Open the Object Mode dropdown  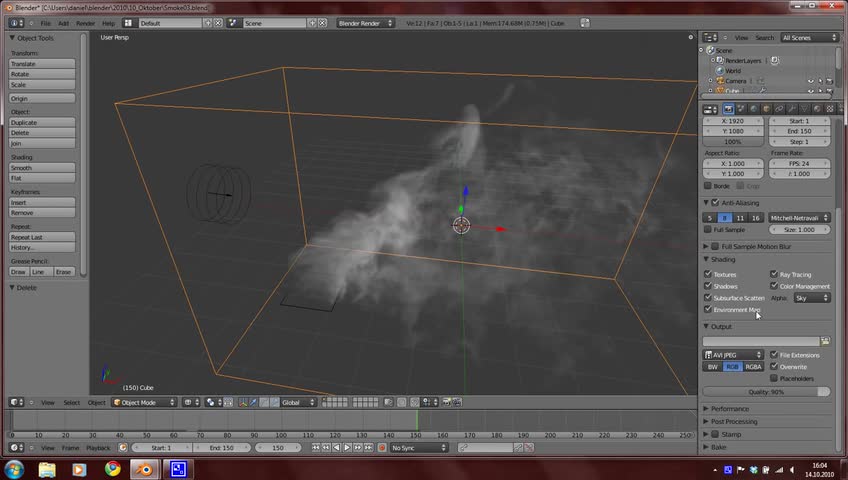(x=144, y=402)
